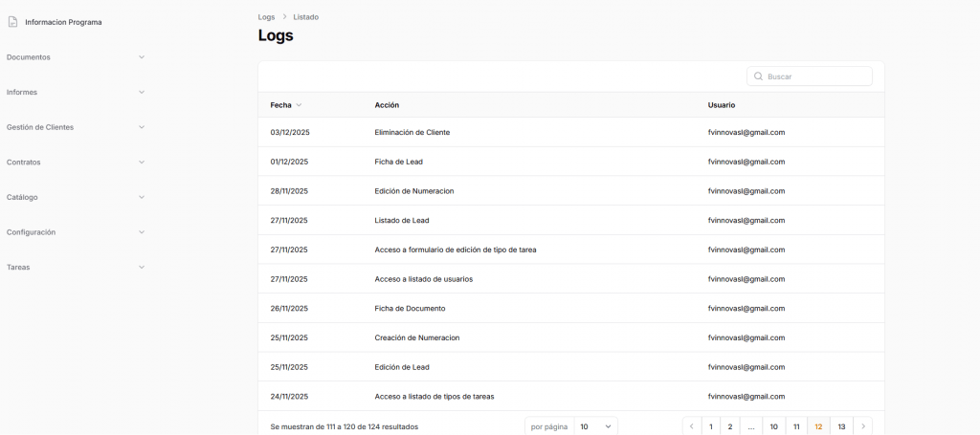Image resolution: width=980 pixels, height=435 pixels.
Task: Jump to page 1
Action: [712, 426]
